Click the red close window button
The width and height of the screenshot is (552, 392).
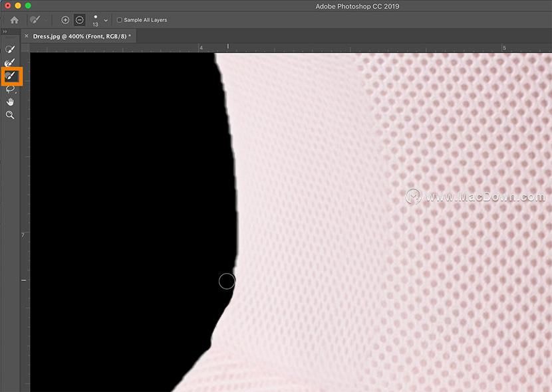click(8, 5)
